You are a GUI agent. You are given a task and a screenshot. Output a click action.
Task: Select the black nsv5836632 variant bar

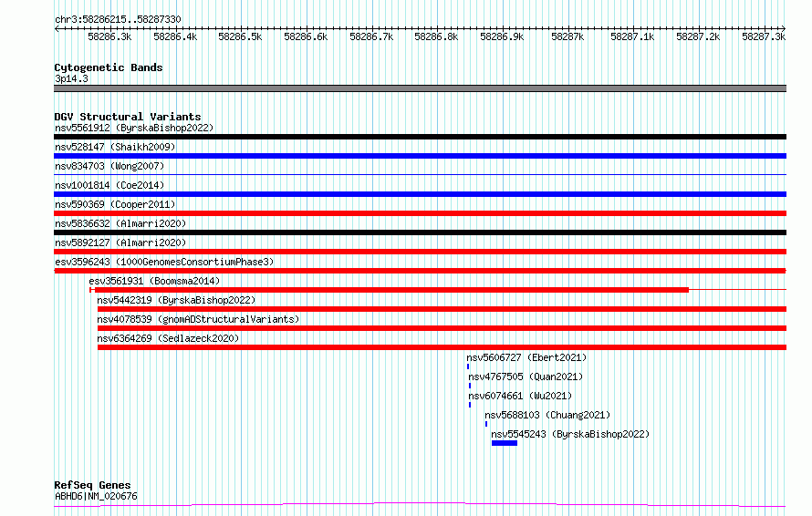click(420, 232)
